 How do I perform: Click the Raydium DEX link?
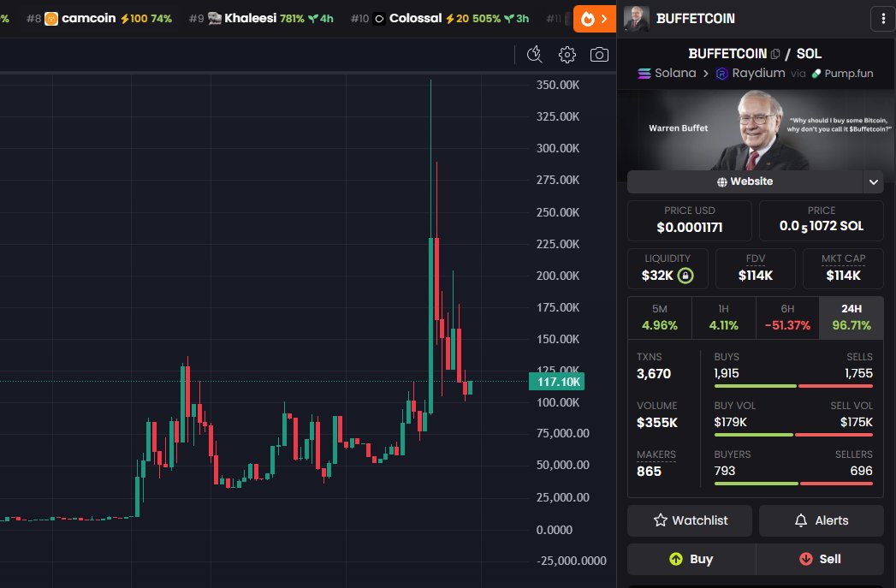tap(751, 73)
